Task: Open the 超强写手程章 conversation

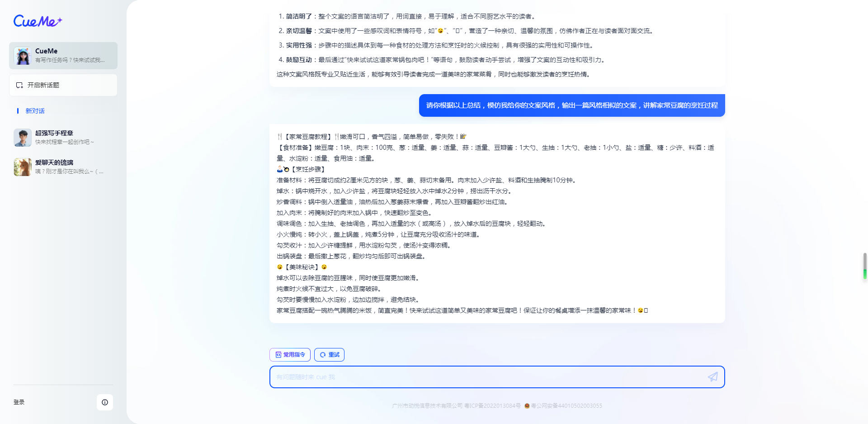Action: (63, 137)
